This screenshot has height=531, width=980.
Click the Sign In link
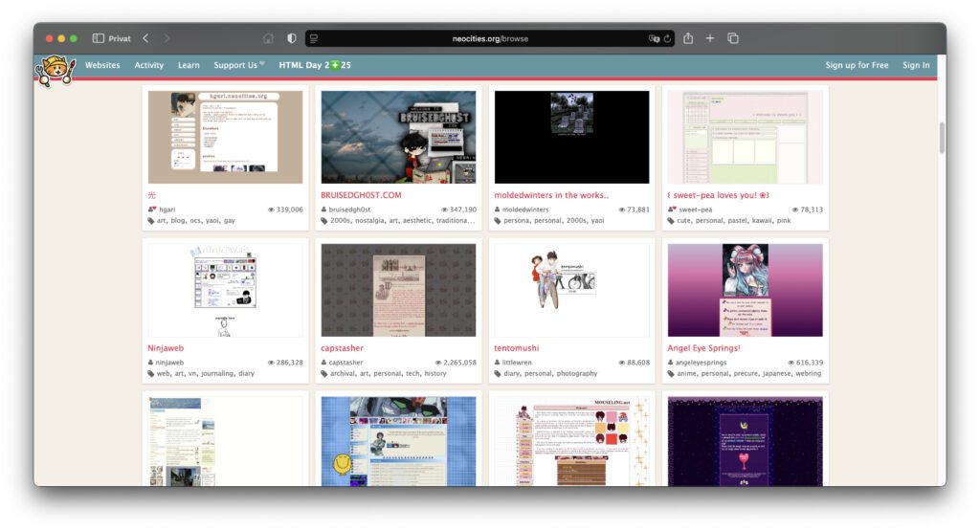tap(916, 65)
